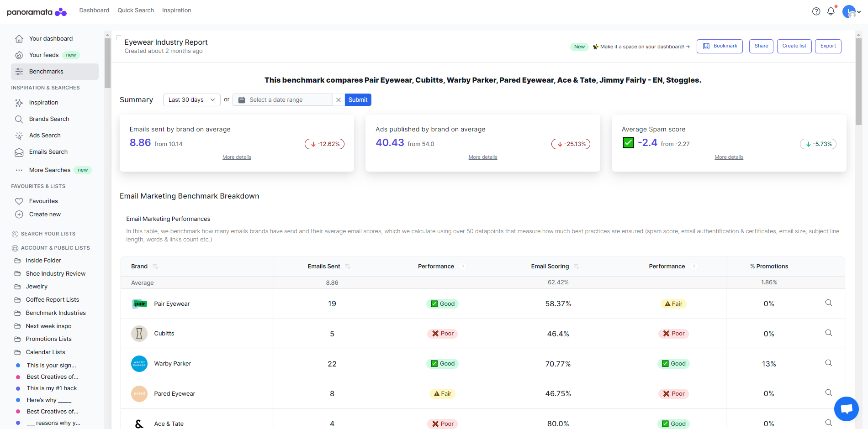This screenshot has height=429, width=868.
Task: Click the Panoramata logo
Action: point(37,12)
